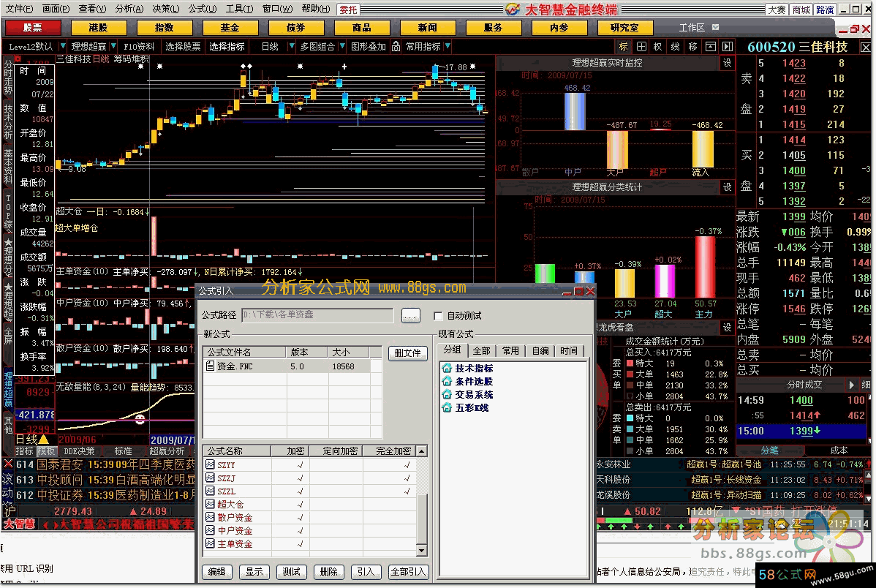Select the 主单资金 formula icon

pos(210,543)
